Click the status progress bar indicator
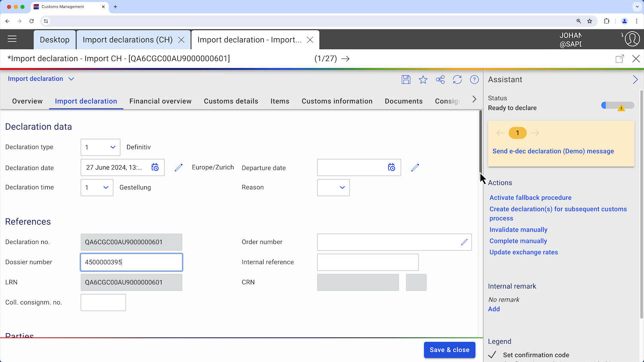 [618, 106]
